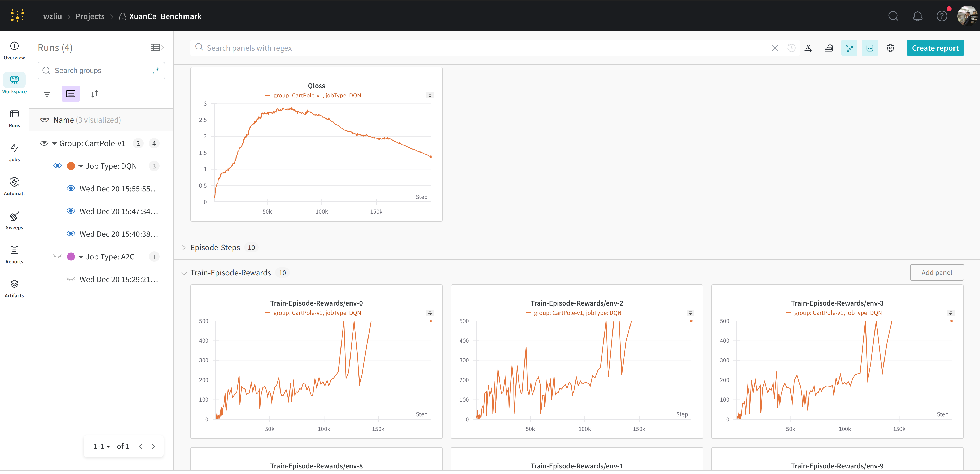Open the notifications bell
This screenshot has width=980, height=474.
pos(917,16)
